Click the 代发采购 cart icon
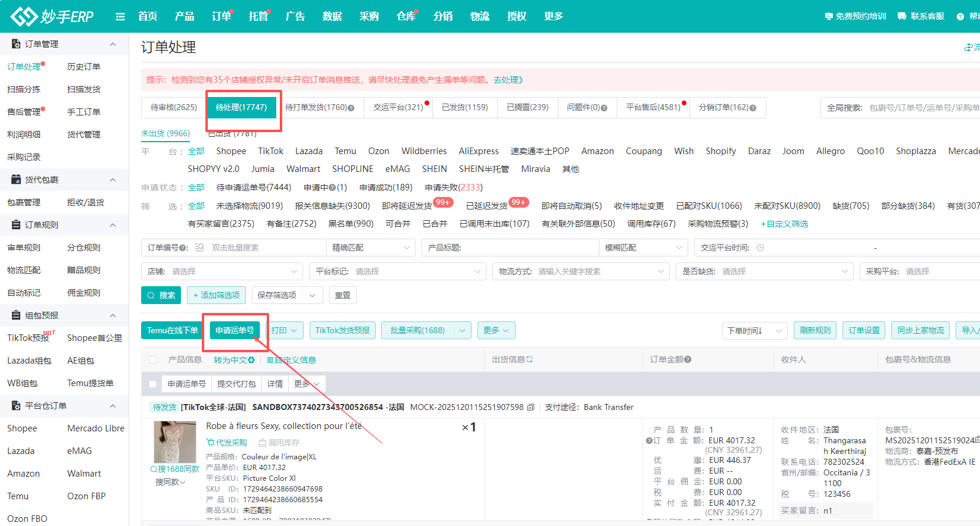This screenshot has height=526, width=980. pos(210,443)
